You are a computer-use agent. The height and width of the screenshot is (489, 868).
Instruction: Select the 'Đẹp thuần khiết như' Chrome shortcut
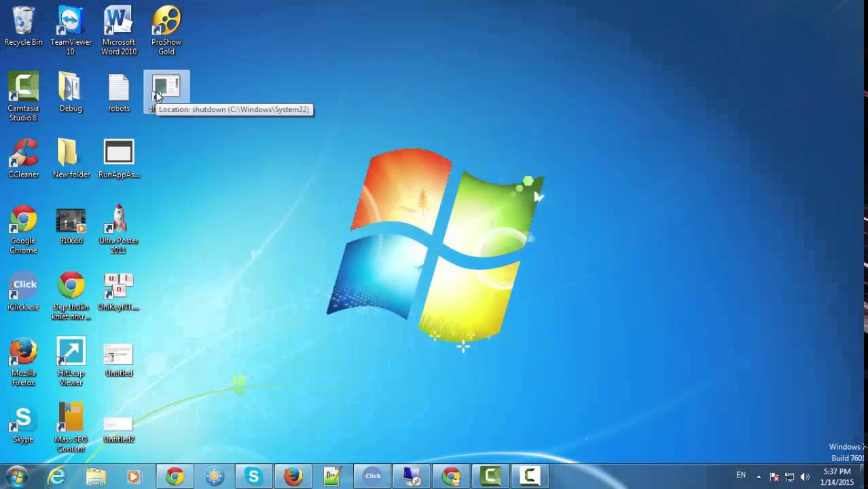point(71,295)
